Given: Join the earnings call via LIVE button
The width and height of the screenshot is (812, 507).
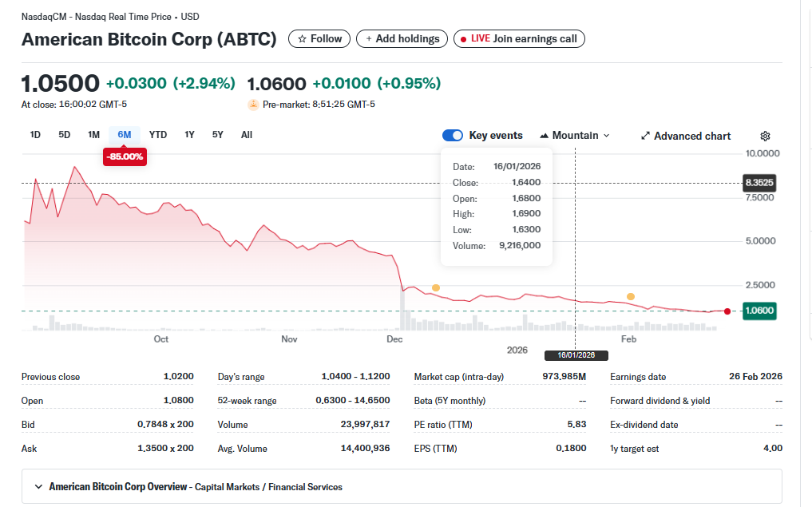Looking at the screenshot, I should pos(521,38).
